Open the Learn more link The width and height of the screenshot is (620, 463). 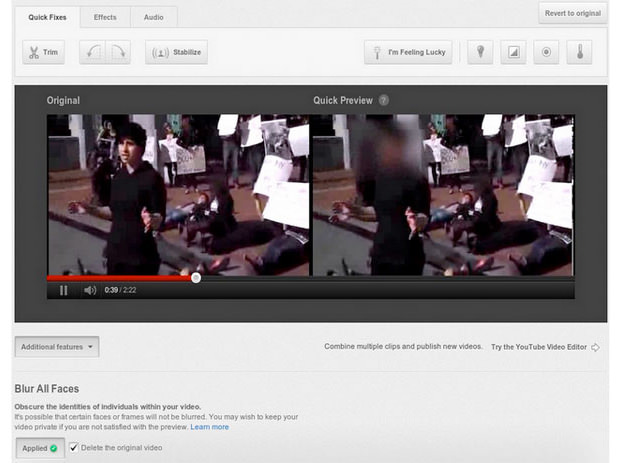(210, 427)
